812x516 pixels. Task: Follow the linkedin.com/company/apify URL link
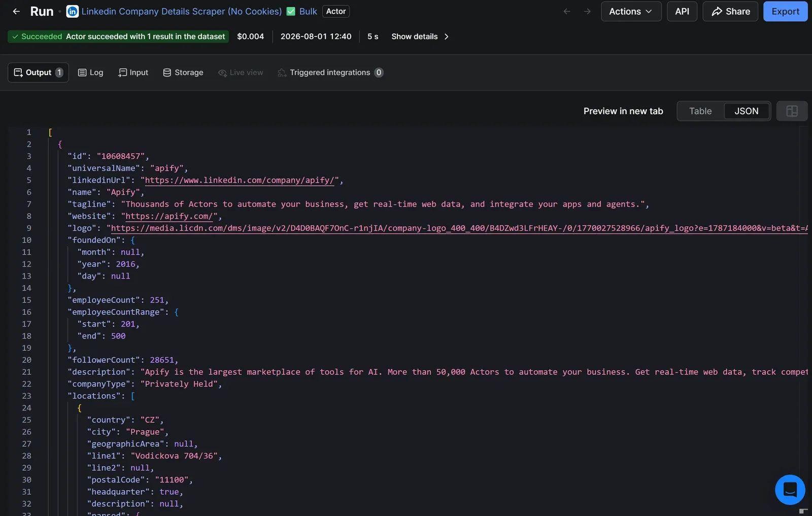(x=240, y=180)
